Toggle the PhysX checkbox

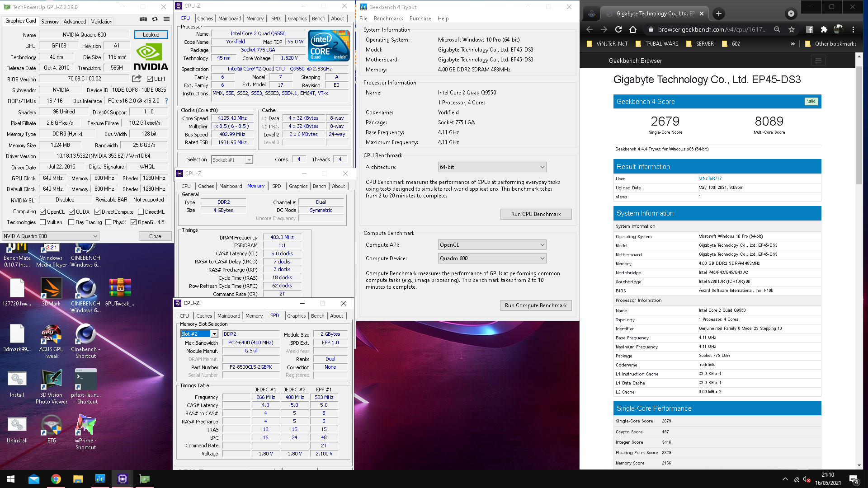coord(108,222)
